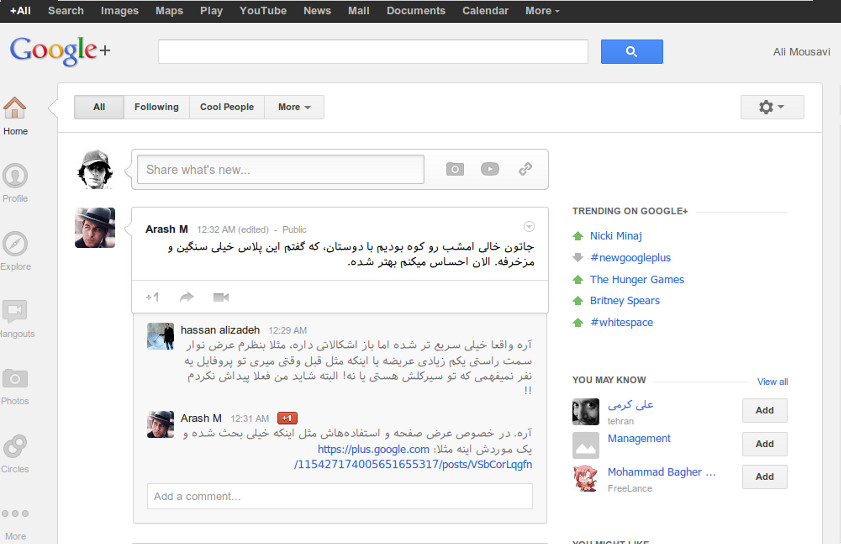The image size is (841, 544).
Task: Click grey down arrow beside #newgoogleplus
Action: (578, 258)
